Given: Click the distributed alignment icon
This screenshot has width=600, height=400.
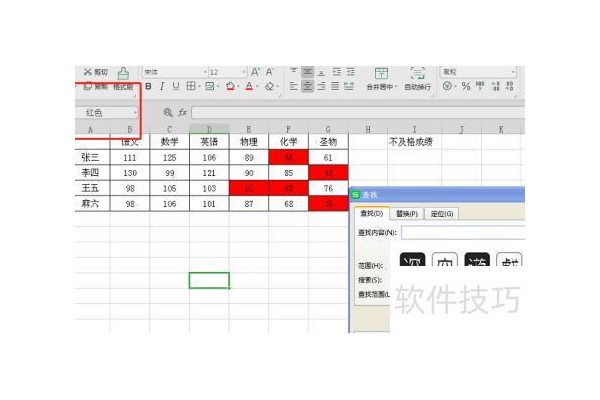Looking at the screenshot, I should point(349,86).
